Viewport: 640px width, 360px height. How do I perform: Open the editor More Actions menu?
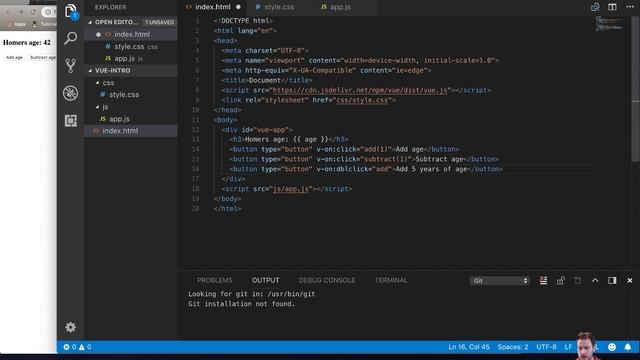pos(630,7)
